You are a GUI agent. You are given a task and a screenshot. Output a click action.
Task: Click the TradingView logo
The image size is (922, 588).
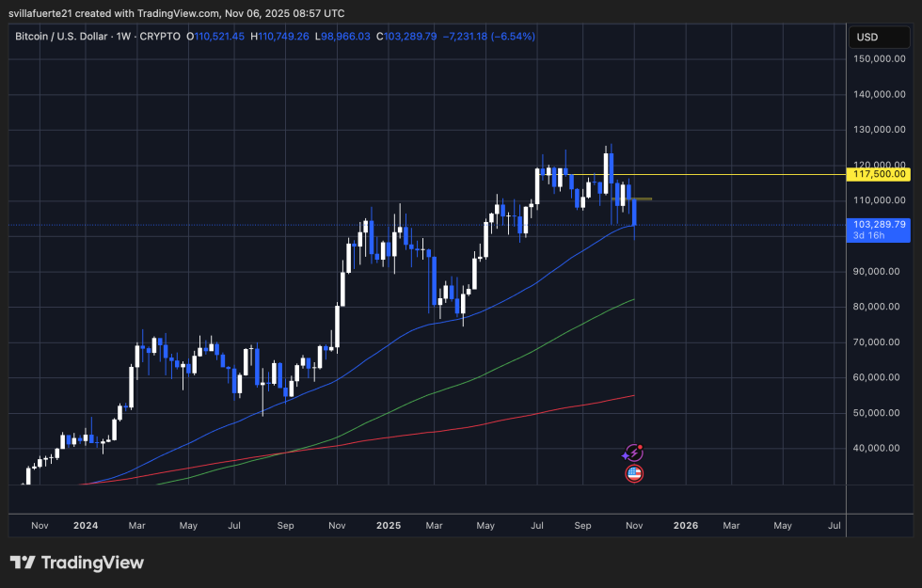pyautogui.click(x=80, y=562)
